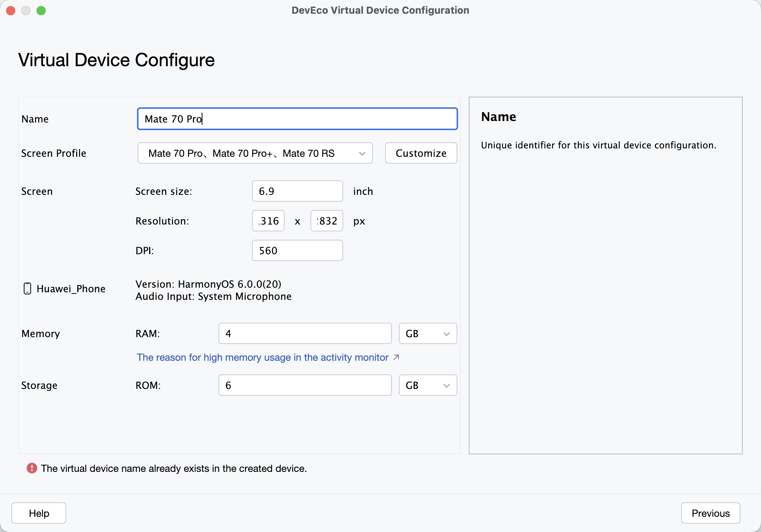Open high memory usage reason link
The height and width of the screenshot is (532, 761).
[x=263, y=357]
